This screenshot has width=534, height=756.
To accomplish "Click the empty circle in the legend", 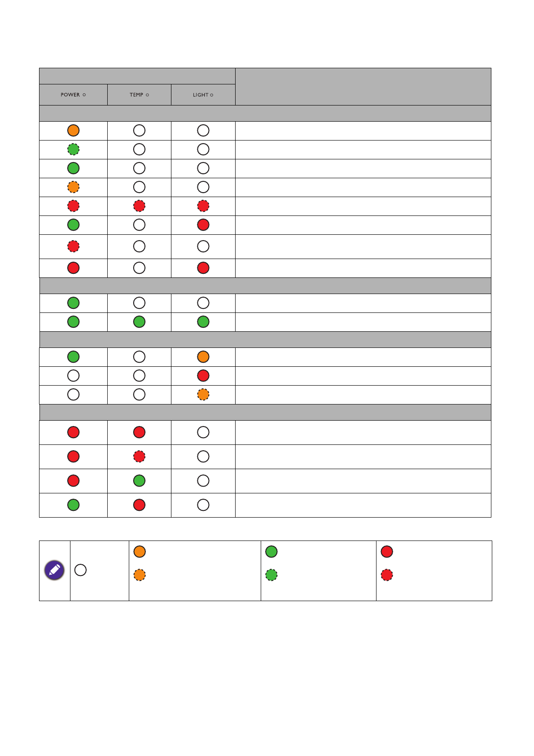I will pyautogui.click(x=81, y=570).
